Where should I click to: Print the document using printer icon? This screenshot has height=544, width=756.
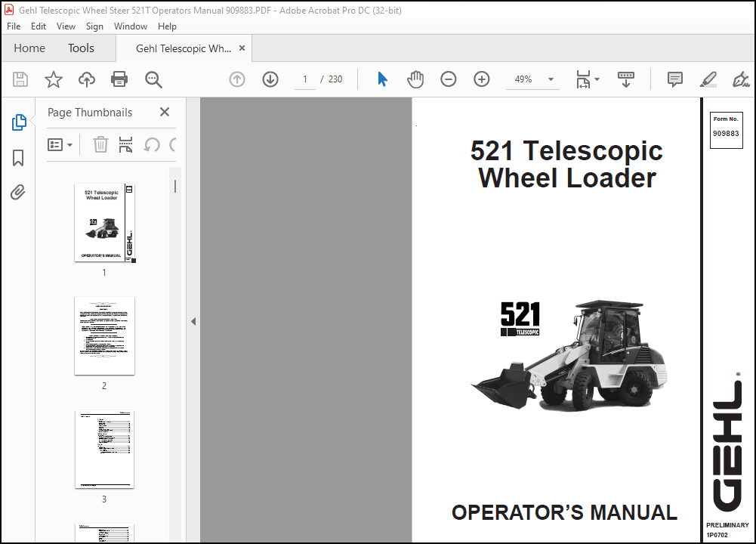click(119, 79)
